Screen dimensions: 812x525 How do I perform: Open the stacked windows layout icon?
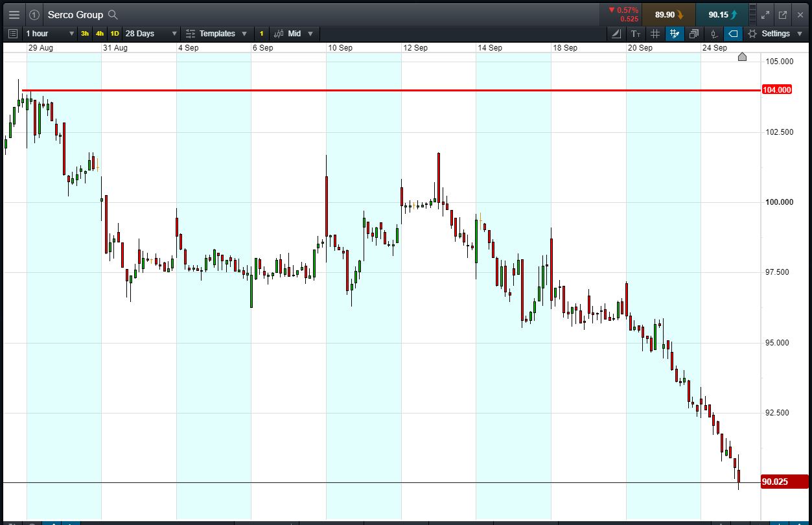694,34
